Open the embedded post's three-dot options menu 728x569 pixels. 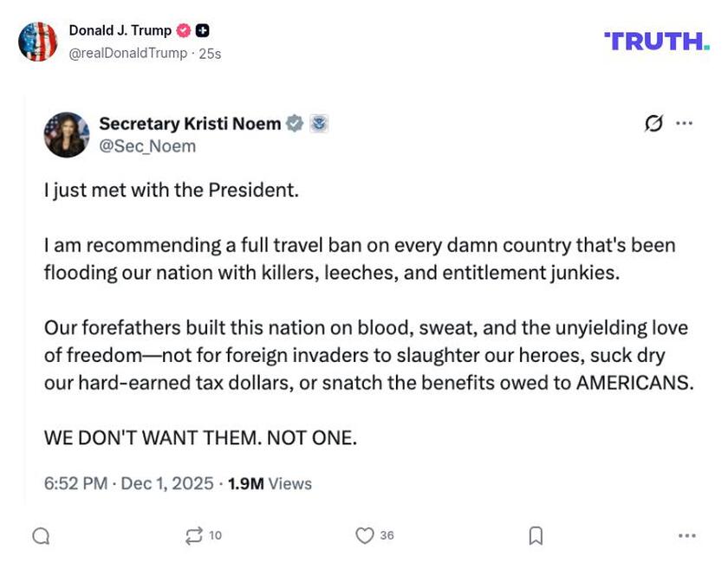[682, 124]
